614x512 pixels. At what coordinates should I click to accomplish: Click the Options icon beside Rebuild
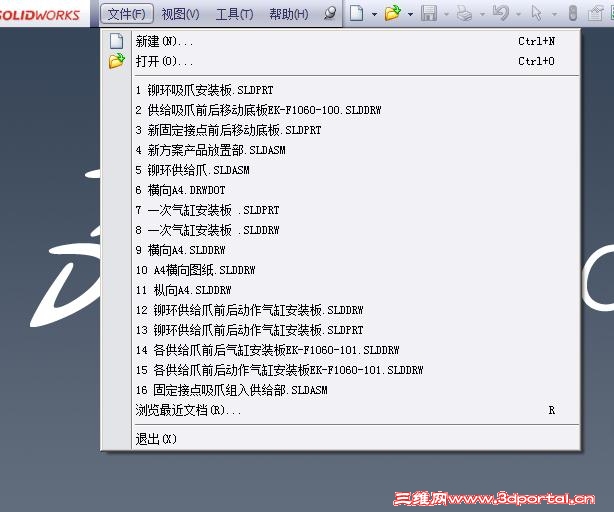596,13
